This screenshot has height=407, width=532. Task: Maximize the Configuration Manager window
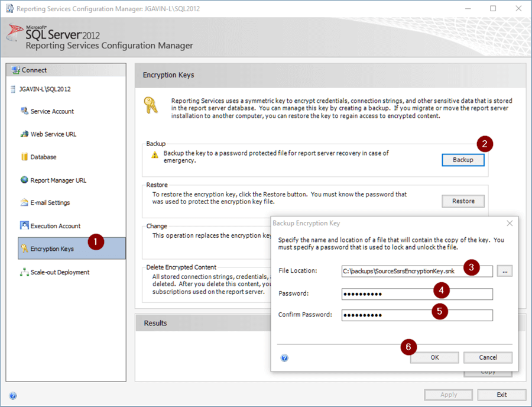click(493, 8)
